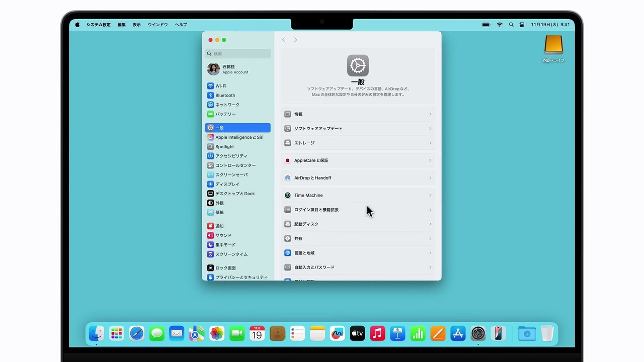Open the Finder icon in Dock
The height and width of the screenshot is (362, 644).
coord(97,333)
